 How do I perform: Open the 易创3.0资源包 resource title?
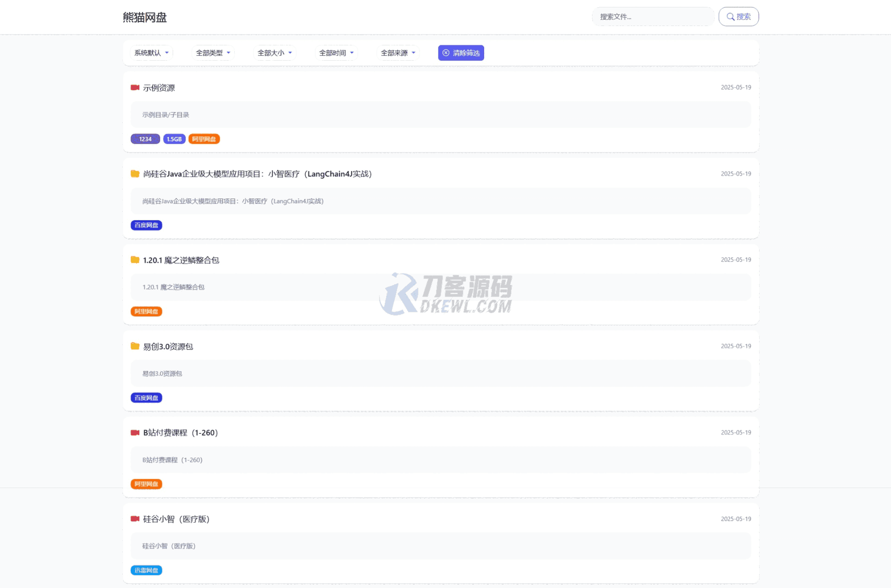tap(168, 347)
